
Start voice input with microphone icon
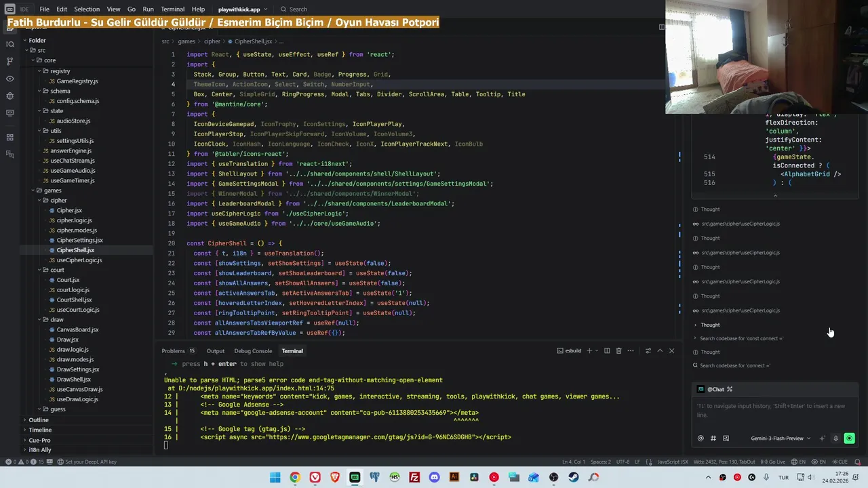(835, 439)
